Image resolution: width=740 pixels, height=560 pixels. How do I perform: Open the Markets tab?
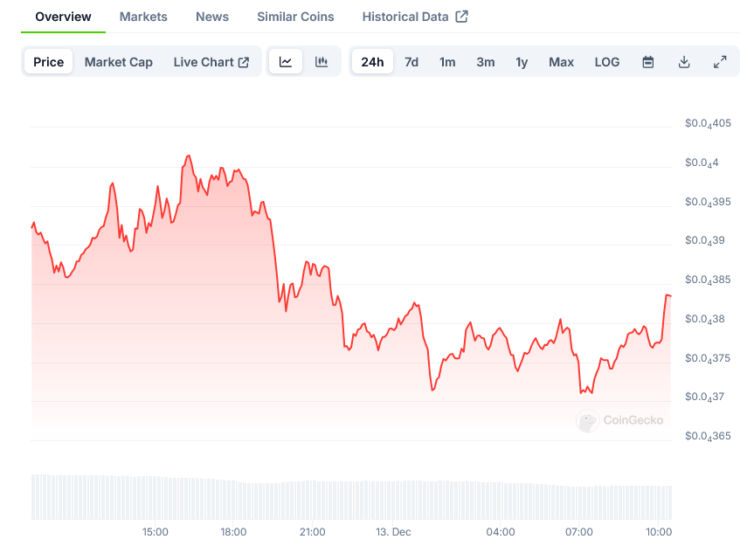point(143,17)
